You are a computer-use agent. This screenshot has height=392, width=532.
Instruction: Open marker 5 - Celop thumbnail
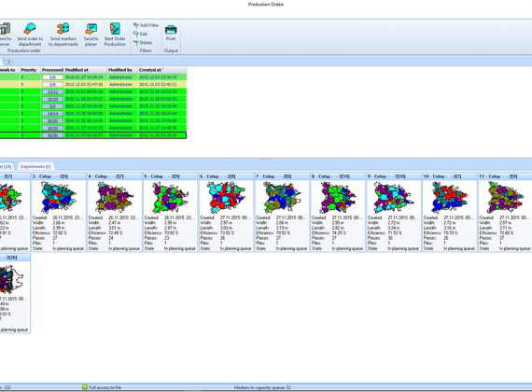[x=170, y=197]
